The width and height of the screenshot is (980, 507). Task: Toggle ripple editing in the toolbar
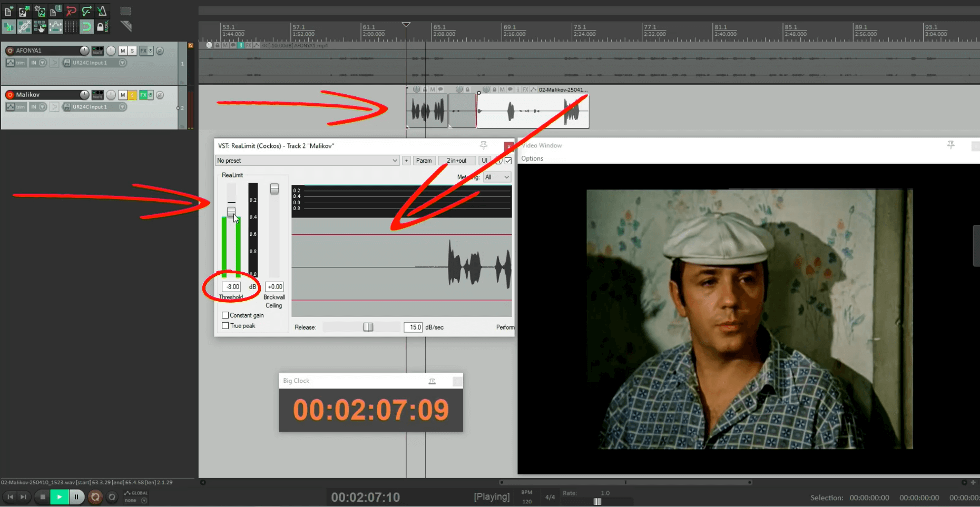coord(40,26)
